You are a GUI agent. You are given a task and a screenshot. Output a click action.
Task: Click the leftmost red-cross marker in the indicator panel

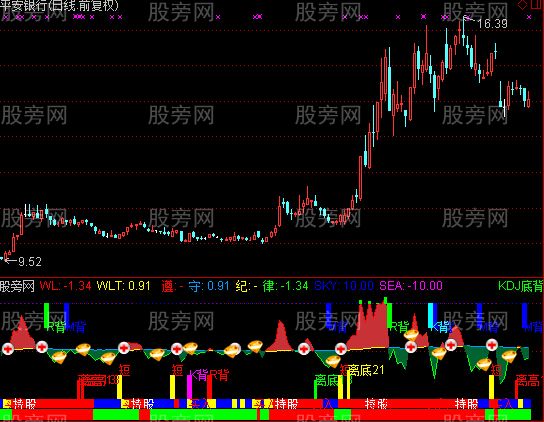[8, 348]
